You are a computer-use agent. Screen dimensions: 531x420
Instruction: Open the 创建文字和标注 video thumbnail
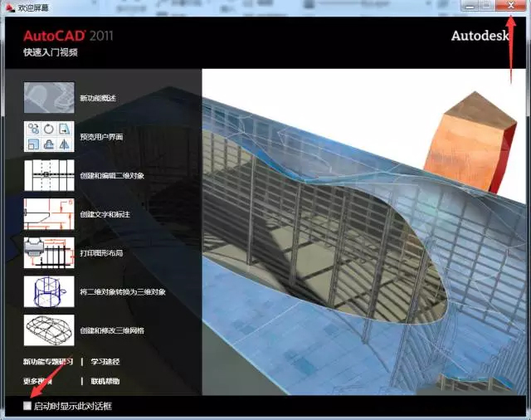[x=49, y=214]
